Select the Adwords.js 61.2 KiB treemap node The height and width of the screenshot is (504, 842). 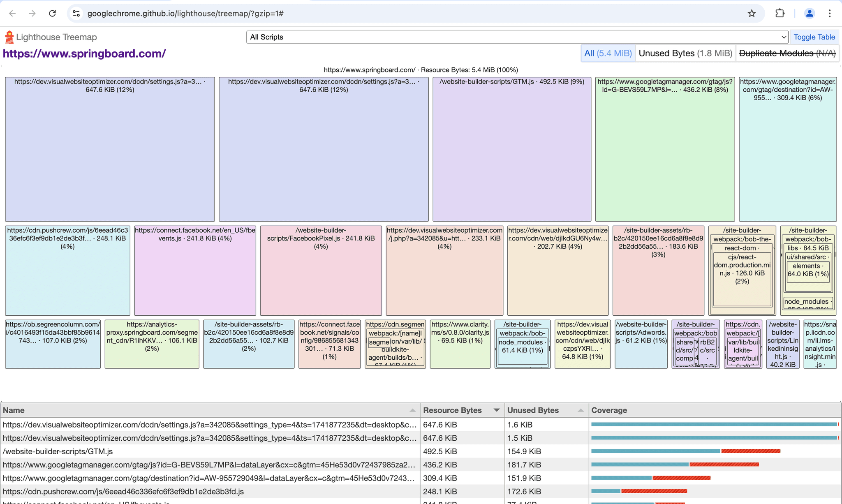click(641, 344)
